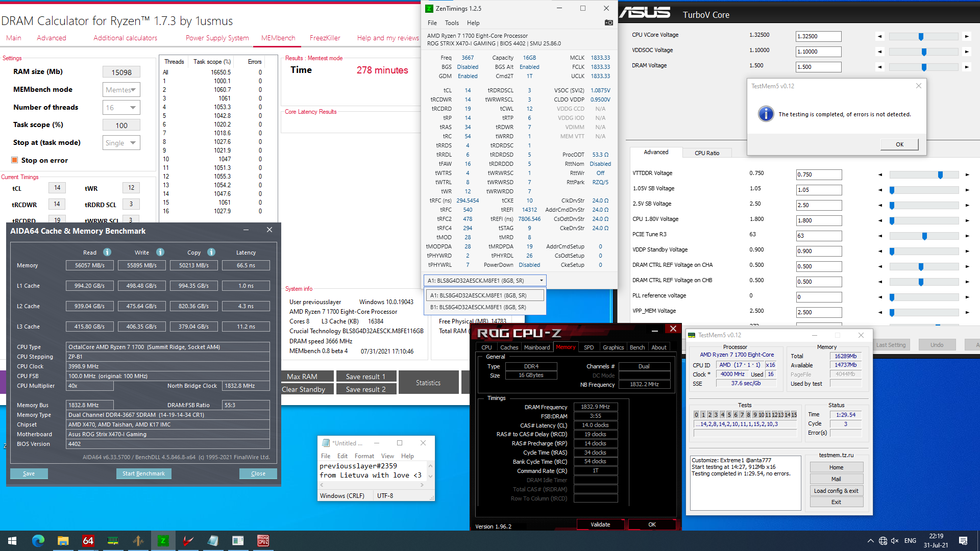Image resolution: width=980 pixels, height=551 pixels.
Task: Click the Validate button in CPU-Z
Action: coord(600,524)
